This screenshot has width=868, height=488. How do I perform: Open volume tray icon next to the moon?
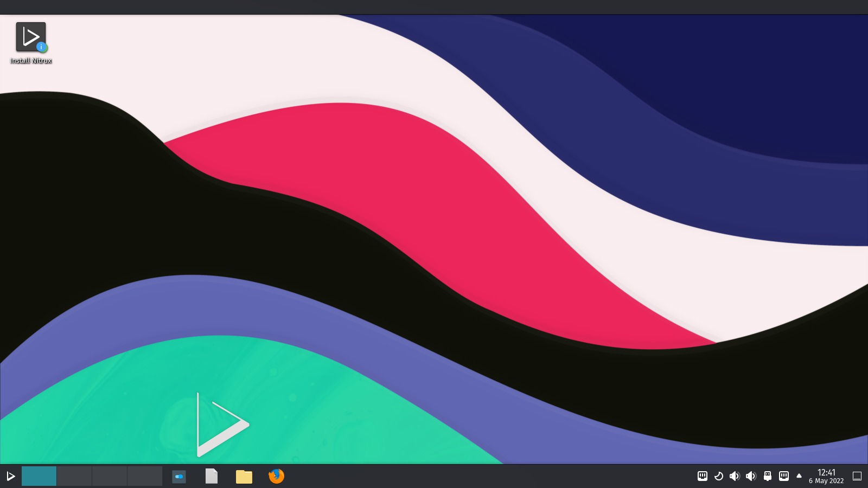click(735, 476)
